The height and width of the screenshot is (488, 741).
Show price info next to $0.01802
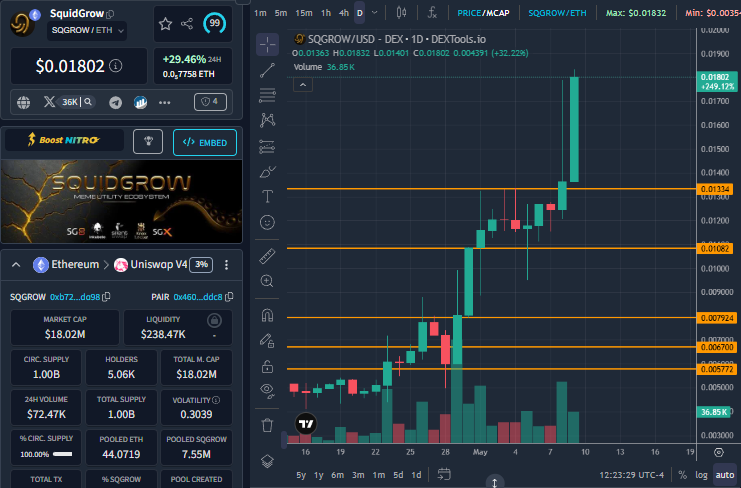coord(116,66)
